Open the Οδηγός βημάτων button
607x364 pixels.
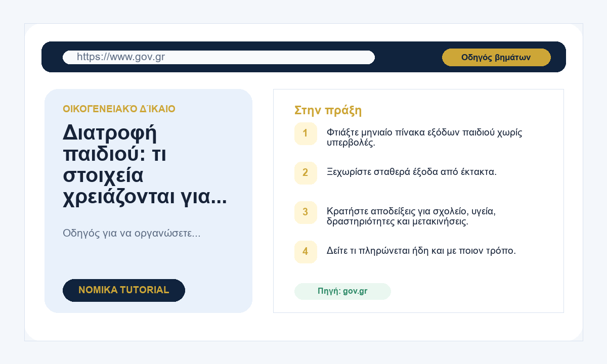point(496,57)
